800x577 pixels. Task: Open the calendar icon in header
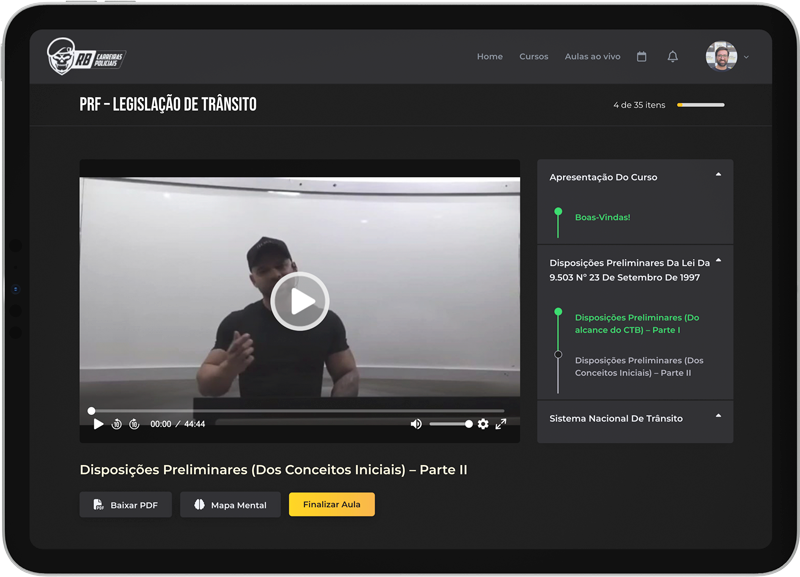(641, 57)
